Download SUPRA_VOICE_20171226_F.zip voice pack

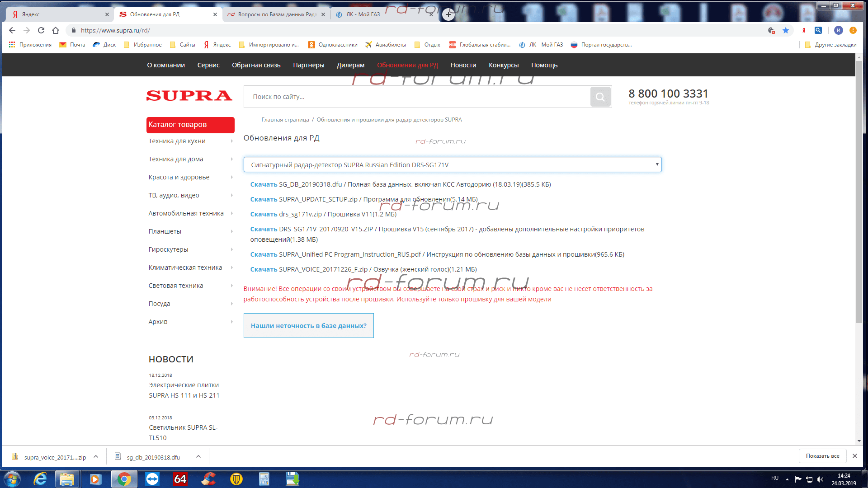pos(264,269)
